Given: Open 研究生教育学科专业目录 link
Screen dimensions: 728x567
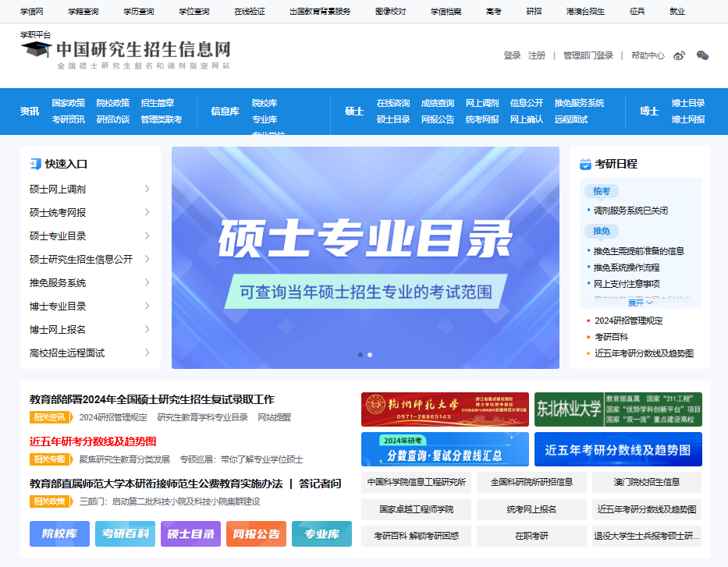Looking at the screenshot, I should tap(202, 417).
